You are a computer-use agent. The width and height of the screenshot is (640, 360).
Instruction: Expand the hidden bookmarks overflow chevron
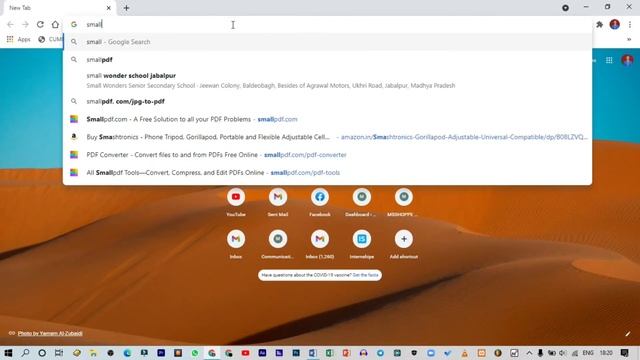[629, 40]
